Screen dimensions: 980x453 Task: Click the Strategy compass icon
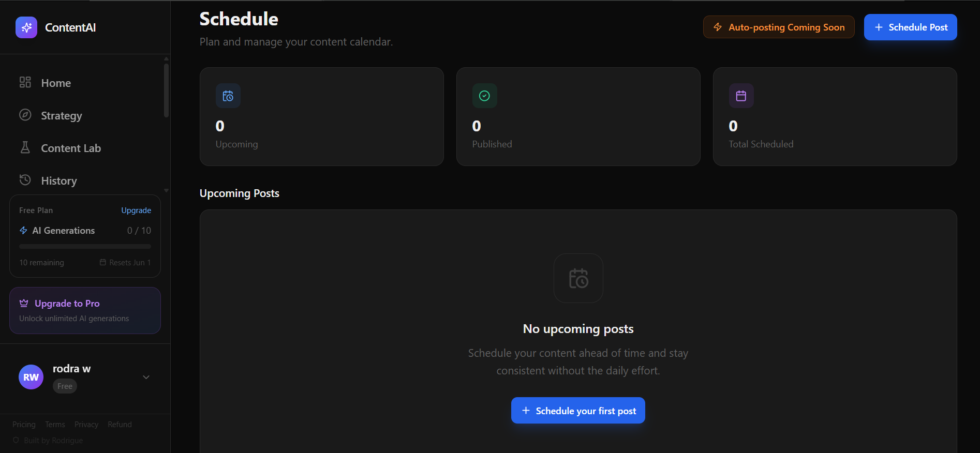[x=25, y=115]
